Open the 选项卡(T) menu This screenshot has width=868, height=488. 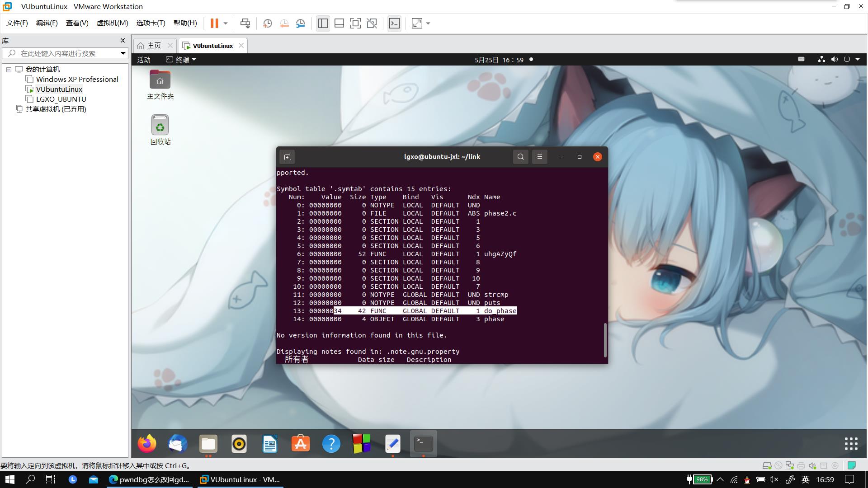pyautogui.click(x=151, y=23)
